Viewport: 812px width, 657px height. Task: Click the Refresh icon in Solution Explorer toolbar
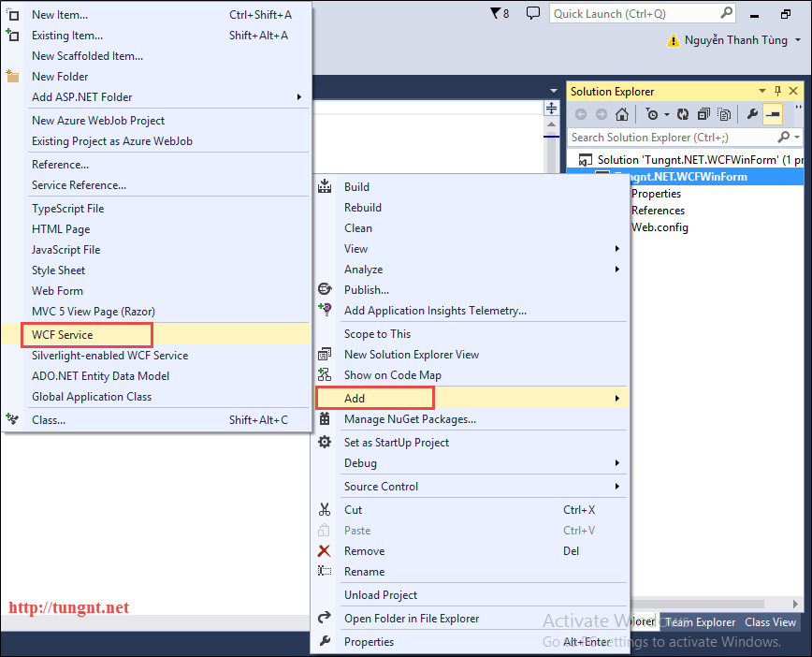point(683,114)
